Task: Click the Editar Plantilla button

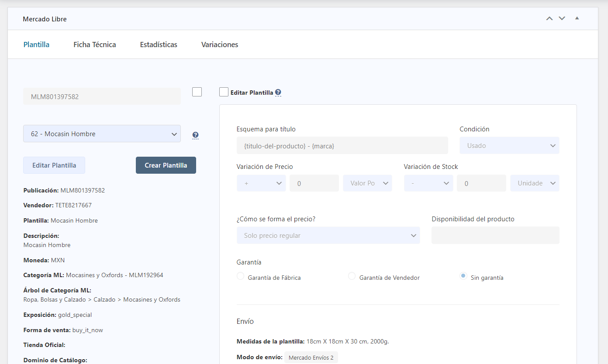Action: pos(54,165)
